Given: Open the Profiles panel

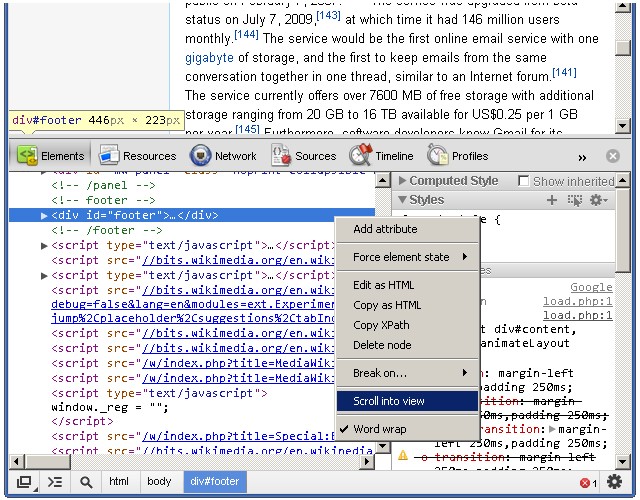Looking at the screenshot, I should pyautogui.click(x=458, y=156).
